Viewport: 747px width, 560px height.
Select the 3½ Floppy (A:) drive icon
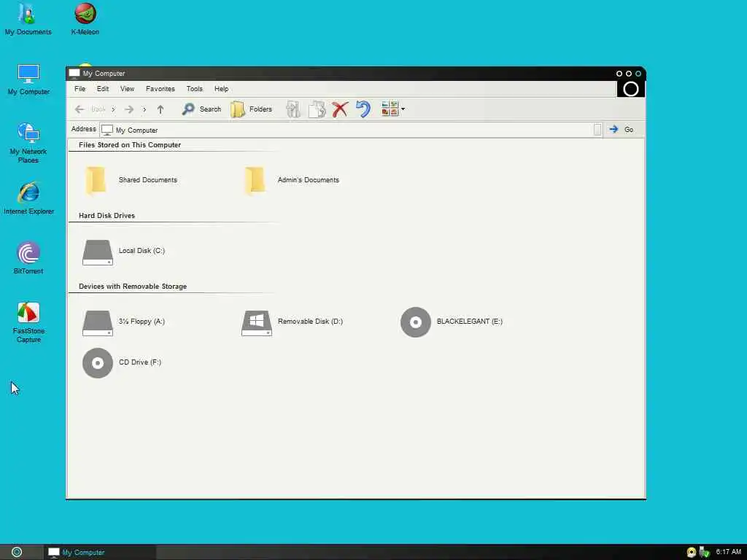click(x=98, y=323)
